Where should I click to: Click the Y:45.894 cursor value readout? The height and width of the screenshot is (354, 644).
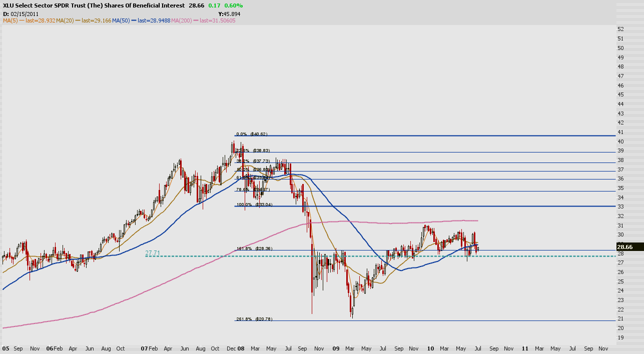229,13
